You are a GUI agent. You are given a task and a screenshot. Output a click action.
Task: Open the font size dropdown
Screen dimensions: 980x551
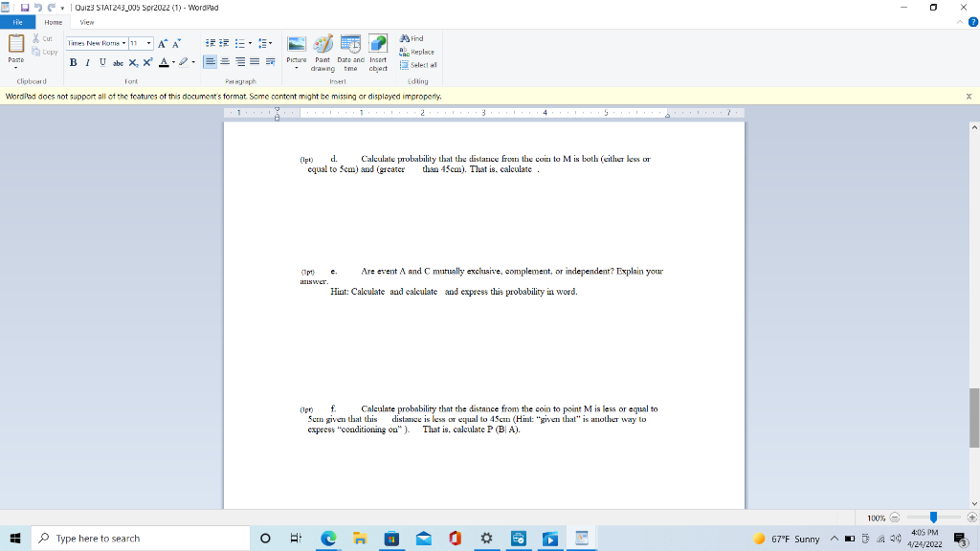[147, 42]
